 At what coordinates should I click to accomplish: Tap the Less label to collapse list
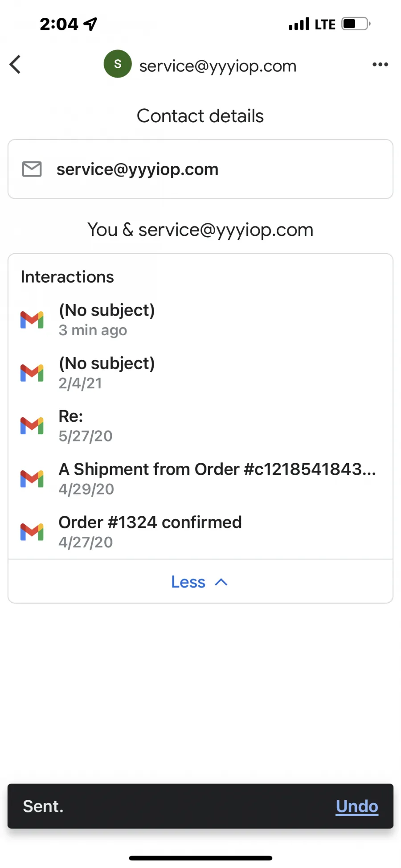coord(188,582)
